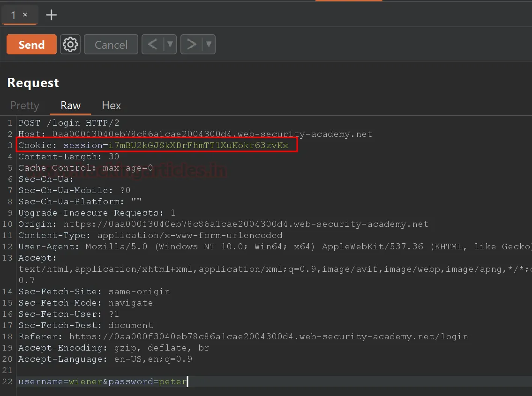Screen dimensions: 532x396
Task: Select the Raw view tab
Action: (70, 105)
